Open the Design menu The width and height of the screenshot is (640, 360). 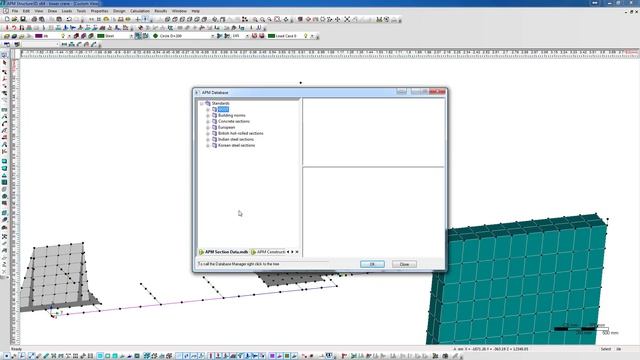119,11
